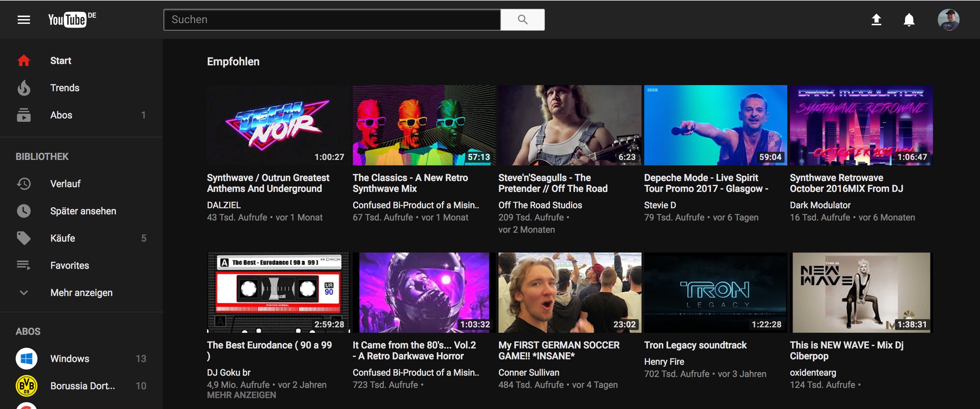980x409 pixels.
Task: Visit Henry Fire channel
Action: pyautogui.click(x=664, y=362)
